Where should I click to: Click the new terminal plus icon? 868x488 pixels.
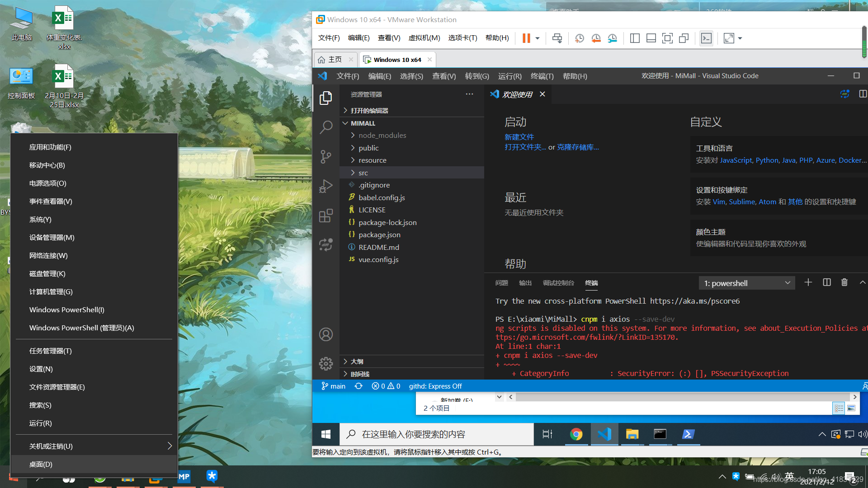808,283
